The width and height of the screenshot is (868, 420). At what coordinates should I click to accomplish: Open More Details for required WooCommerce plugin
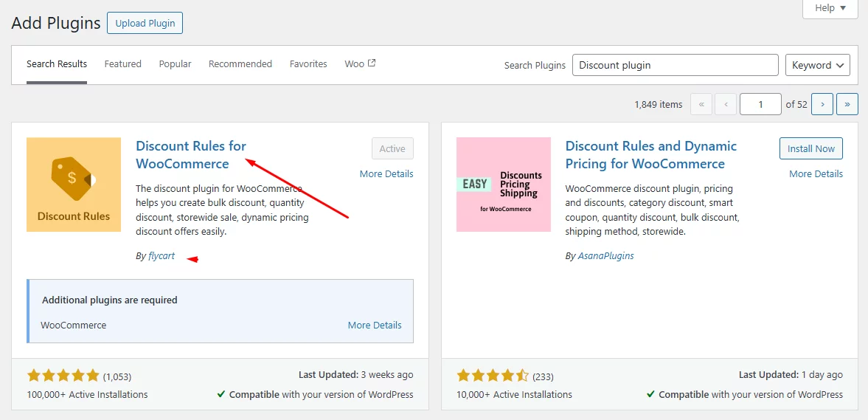tap(375, 326)
